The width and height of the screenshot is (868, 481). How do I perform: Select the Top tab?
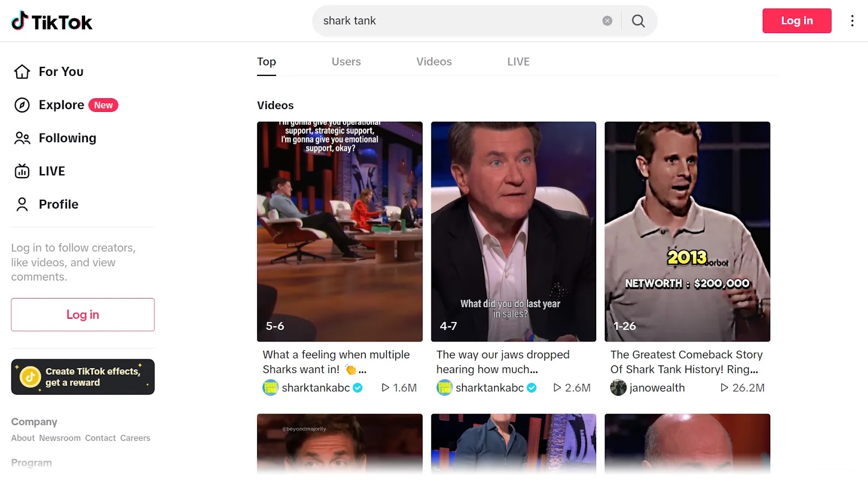coord(266,61)
